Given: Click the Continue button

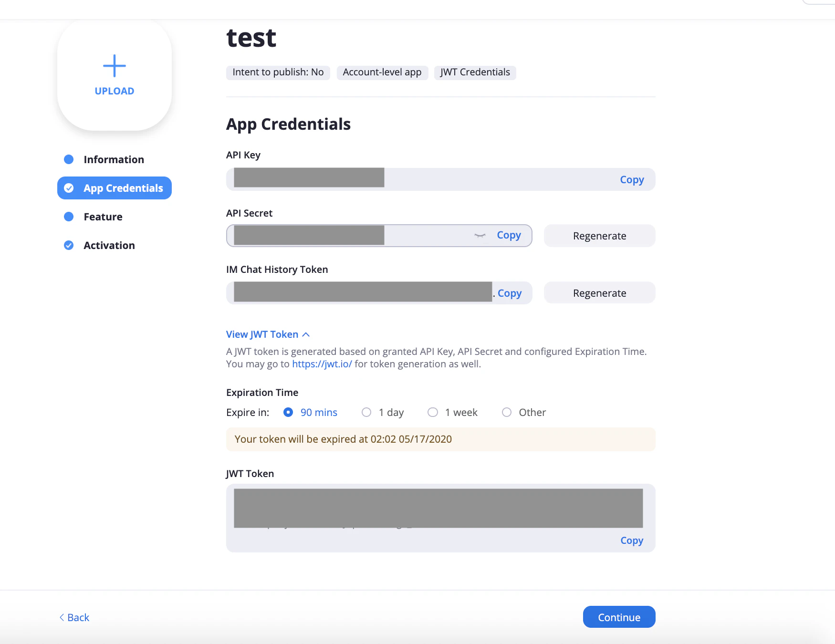Looking at the screenshot, I should click(x=619, y=617).
